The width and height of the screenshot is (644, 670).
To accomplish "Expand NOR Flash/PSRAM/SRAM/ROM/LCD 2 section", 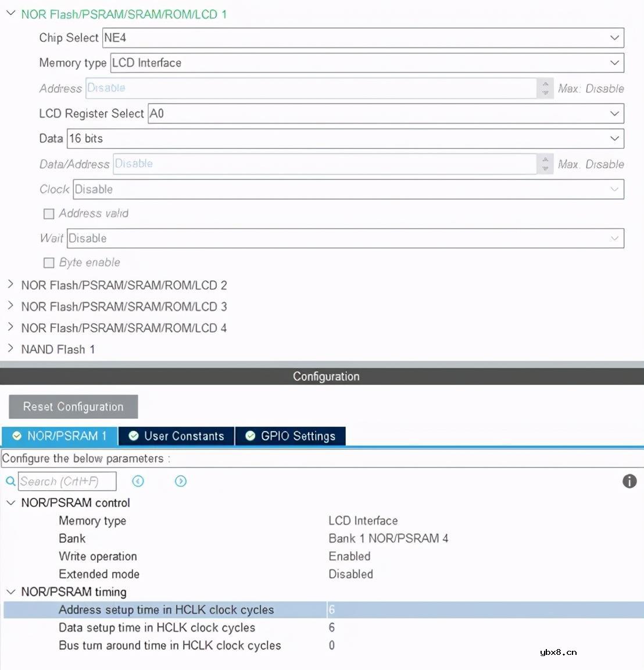I will tap(10, 285).
